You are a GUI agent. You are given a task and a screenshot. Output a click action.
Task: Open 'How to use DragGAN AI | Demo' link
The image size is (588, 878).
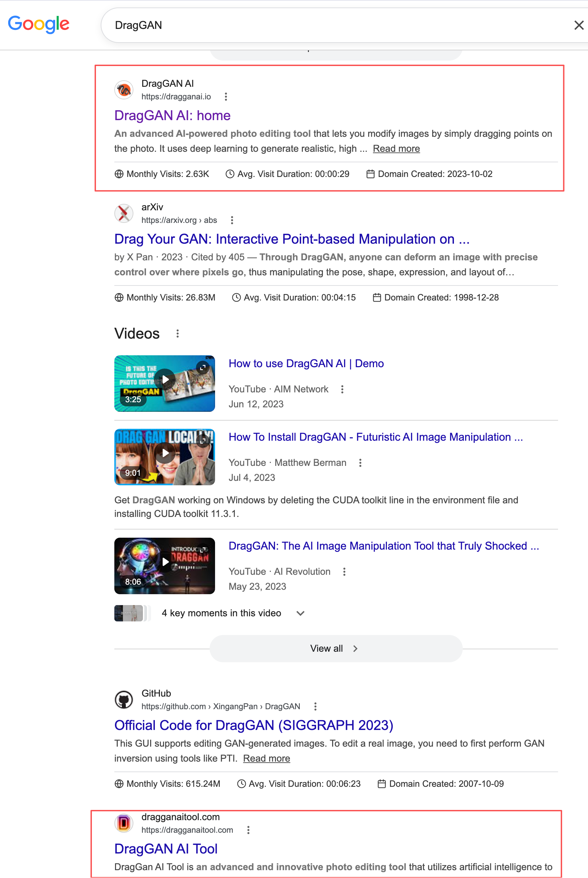(x=306, y=363)
